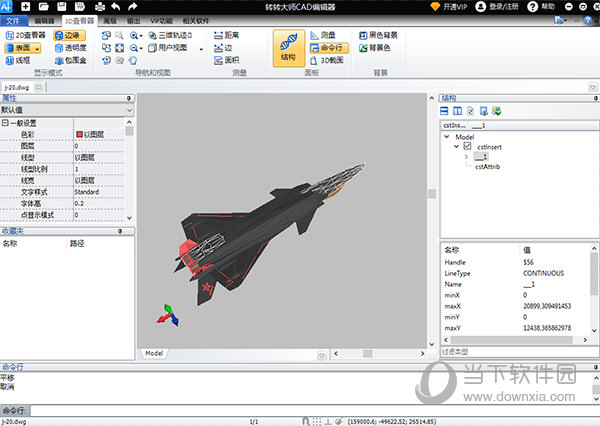Open the 文件 (File) menu
The width and height of the screenshot is (600, 426).
[14, 19]
